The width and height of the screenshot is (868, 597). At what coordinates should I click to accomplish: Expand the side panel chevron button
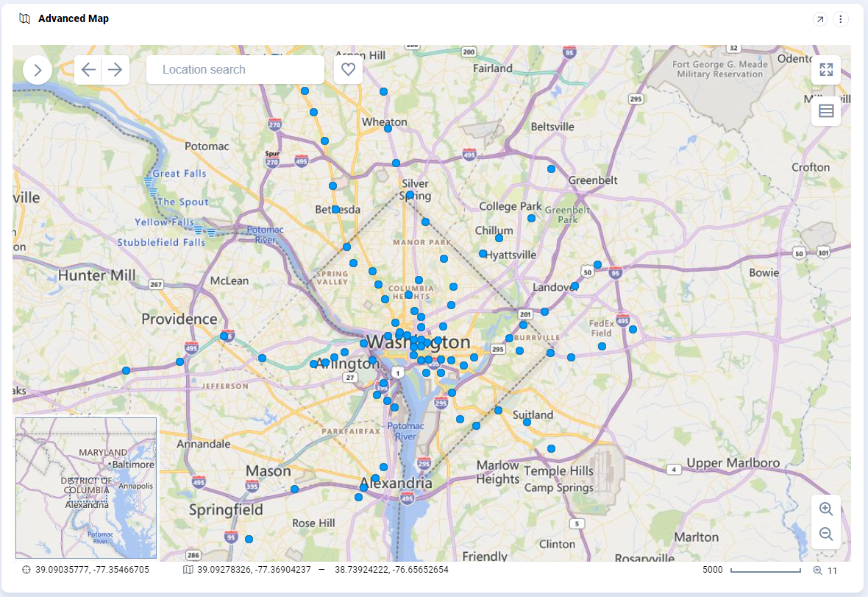click(38, 71)
